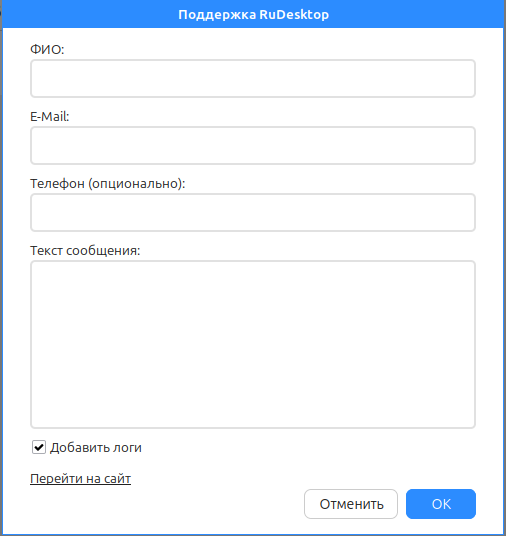Click inside the Текст сообщения text area
Viewport: 506px width, 536px height.
(x=253, y=345)
